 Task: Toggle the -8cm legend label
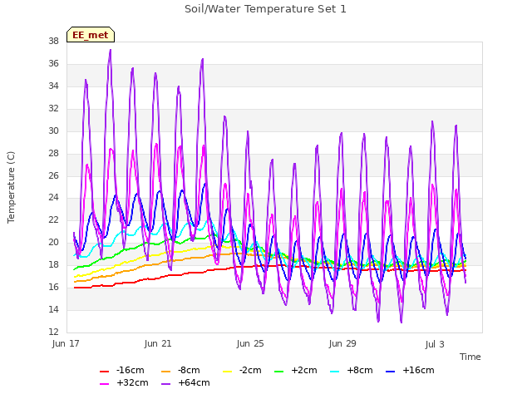coord(189,370)
